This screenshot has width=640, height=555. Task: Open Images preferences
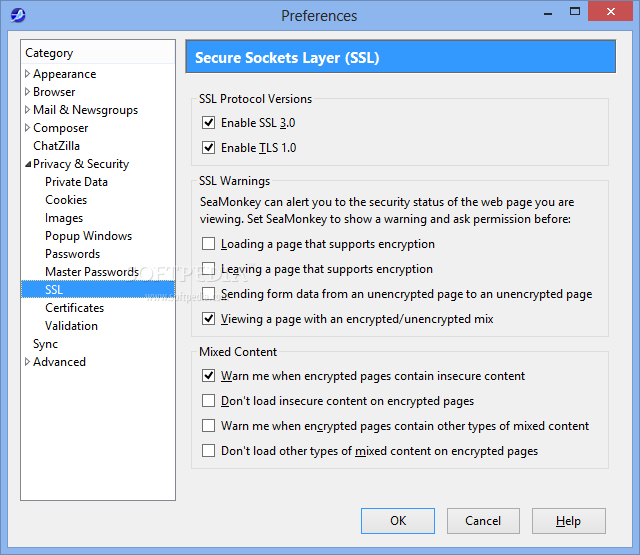pos(64,218)
